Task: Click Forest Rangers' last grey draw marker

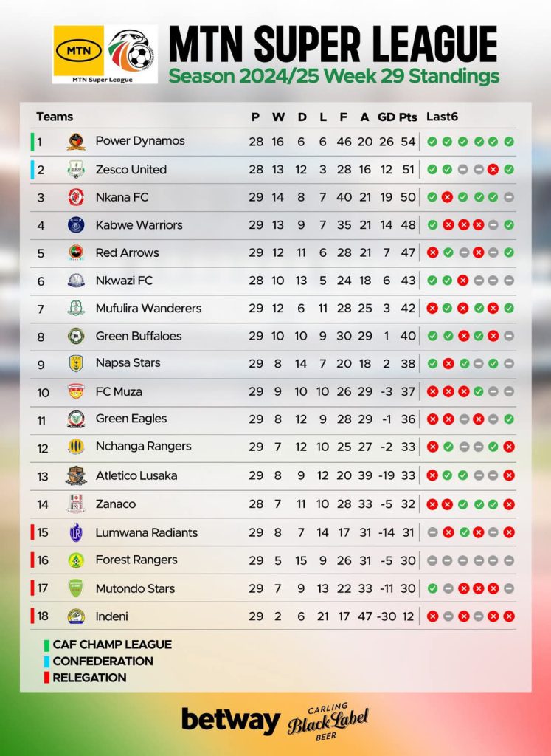Action: point(509,560)
